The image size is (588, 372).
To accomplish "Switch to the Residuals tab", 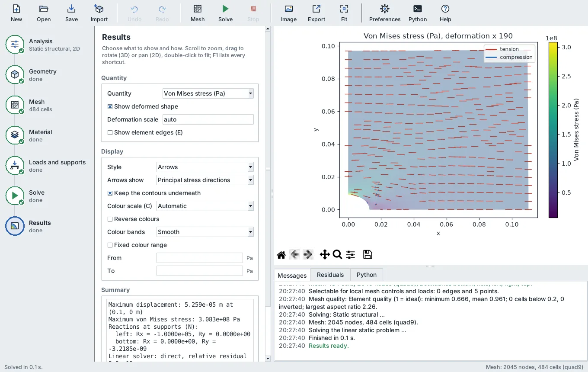I will tap(330, 275).
